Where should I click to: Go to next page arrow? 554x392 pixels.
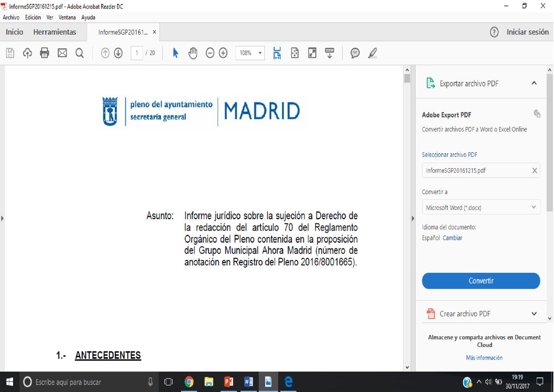click(x=119, y=53)
